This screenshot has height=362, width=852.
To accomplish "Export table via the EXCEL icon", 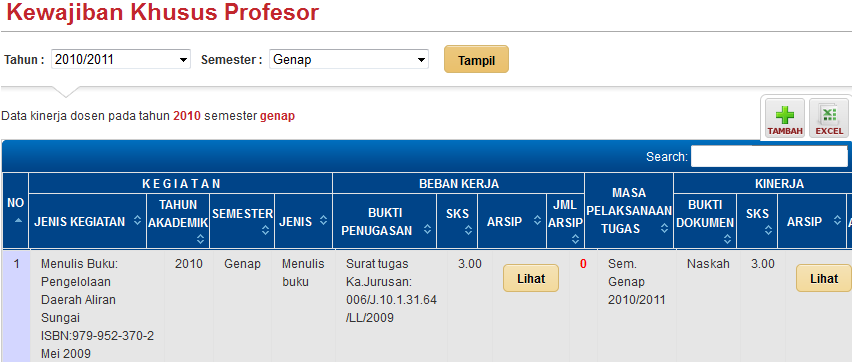I will 829,118.
